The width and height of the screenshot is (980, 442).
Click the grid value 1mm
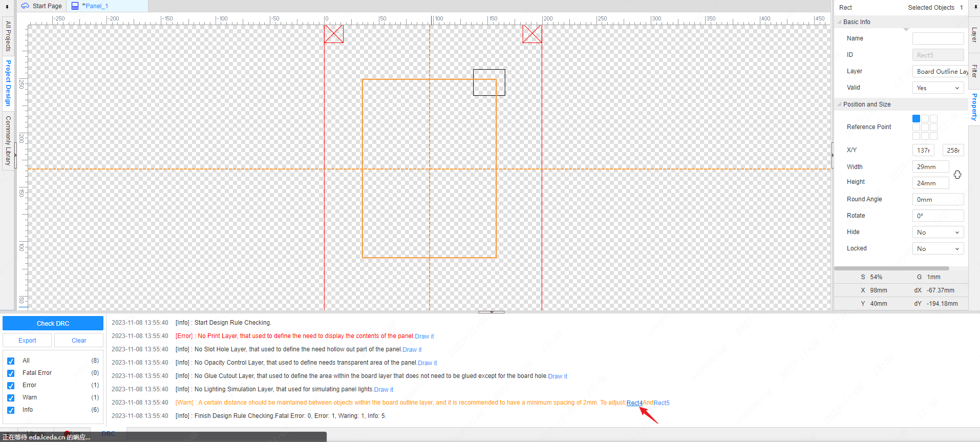[x=933, y=277]
